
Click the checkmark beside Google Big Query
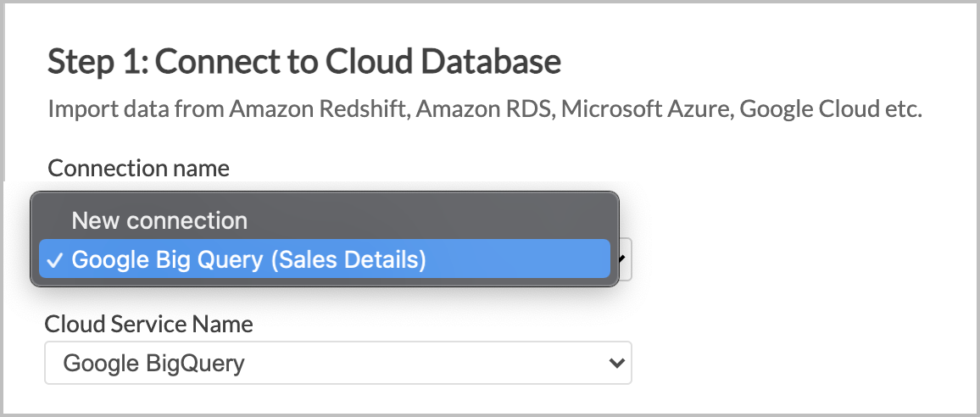coord(56,261)
